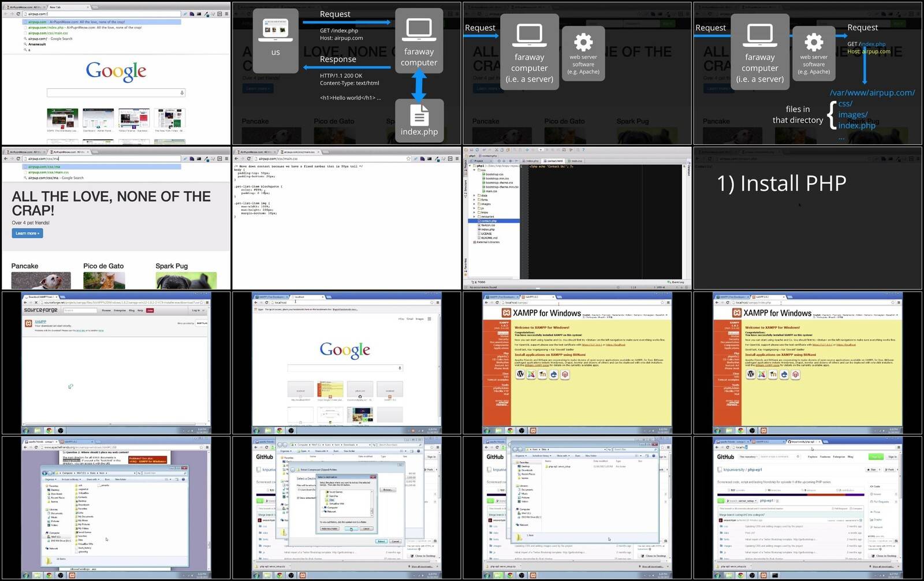This screenshot has width=924, height=581.
Task: Stop loading the SourceForge download page
Action: [35, 302]
